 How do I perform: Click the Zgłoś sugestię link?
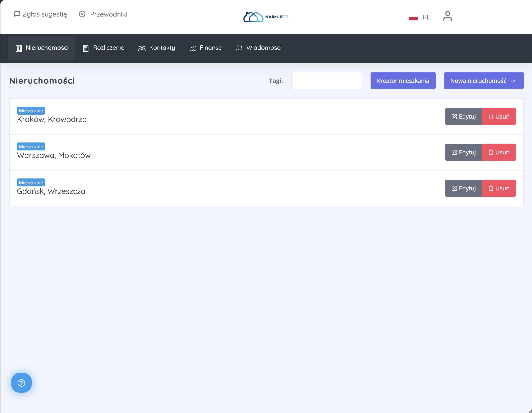[x=41, y=14]
